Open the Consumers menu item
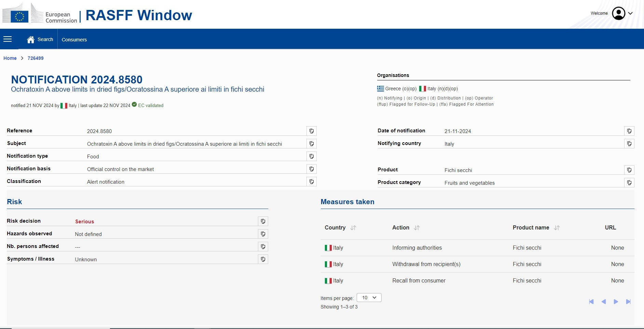This screenshot has width=644, height=329. click(x=74, y=40)
